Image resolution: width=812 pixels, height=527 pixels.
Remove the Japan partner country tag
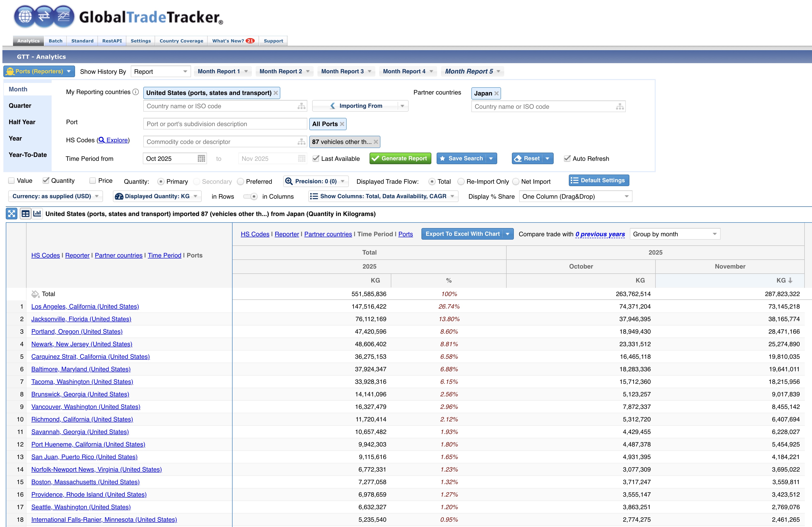coord(496,93)
